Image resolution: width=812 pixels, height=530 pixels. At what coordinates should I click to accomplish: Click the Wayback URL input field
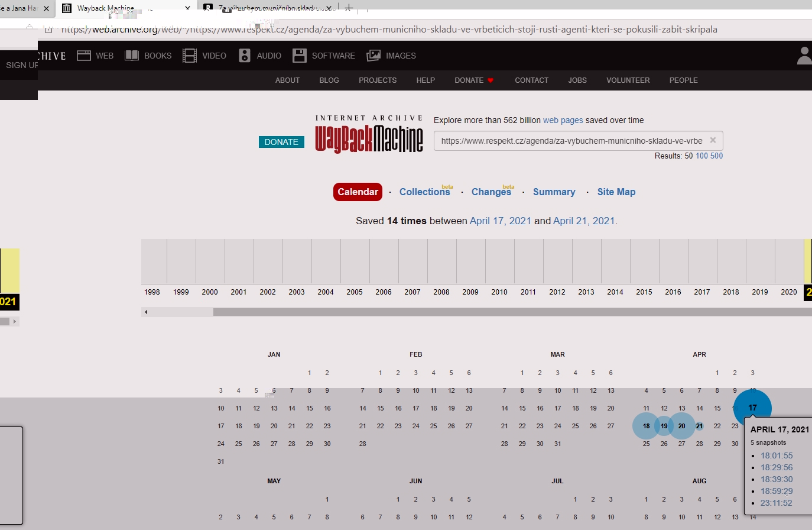coord(571,141)
